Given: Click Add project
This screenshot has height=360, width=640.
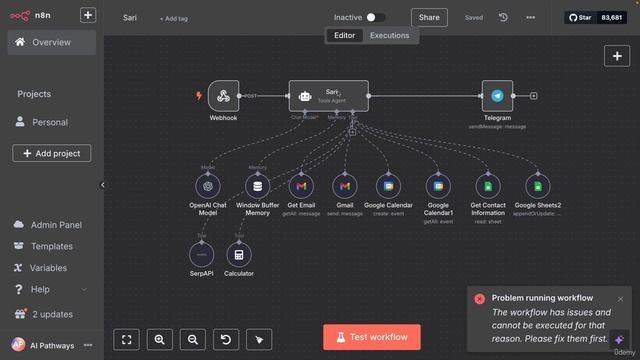Looking at the screenshot, I should click(x=52, y=153).
